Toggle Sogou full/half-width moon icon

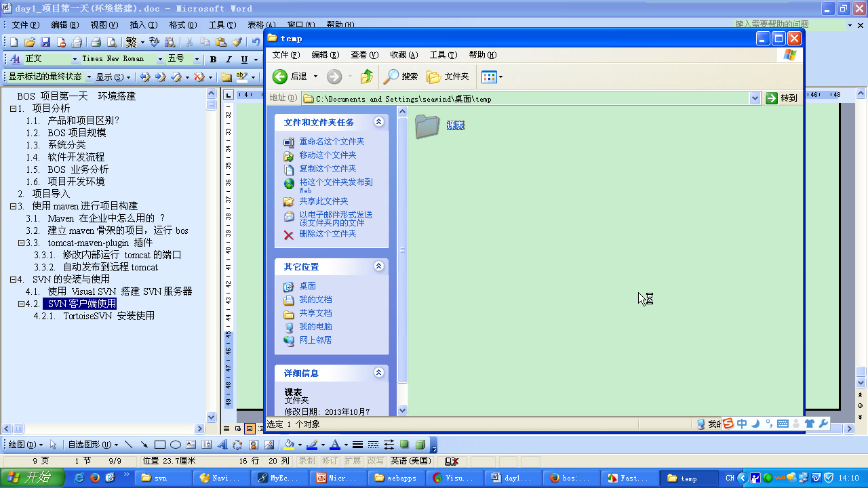coord(755,424)
